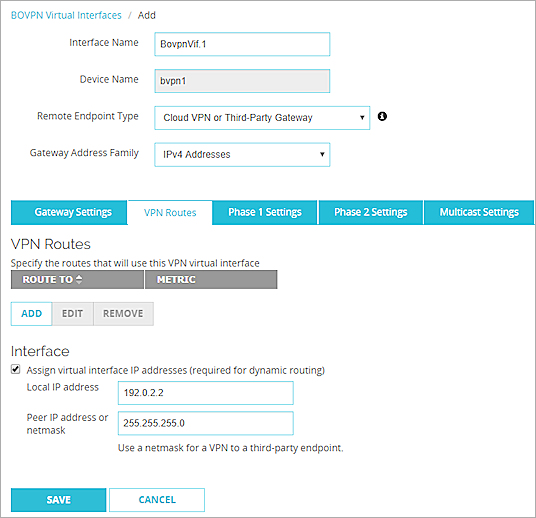Switch to the Gateway Settings tab
Image resolution: width=536 pixels, height=518 pixels.
coord(69,212)
